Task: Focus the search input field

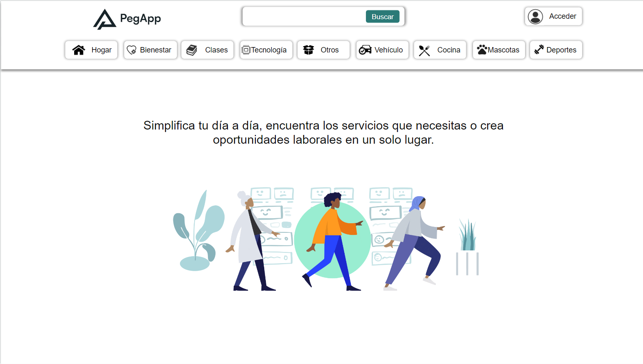Action: coord(304,17)
